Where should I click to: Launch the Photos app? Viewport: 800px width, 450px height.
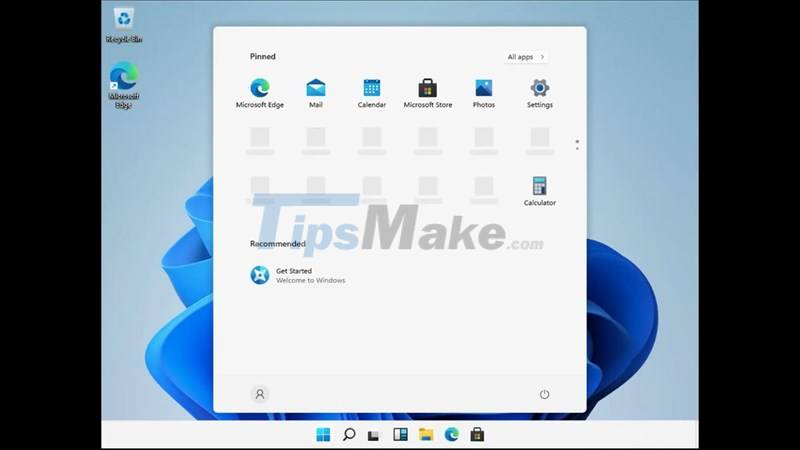pyautogui.click(x=484, y=93)
